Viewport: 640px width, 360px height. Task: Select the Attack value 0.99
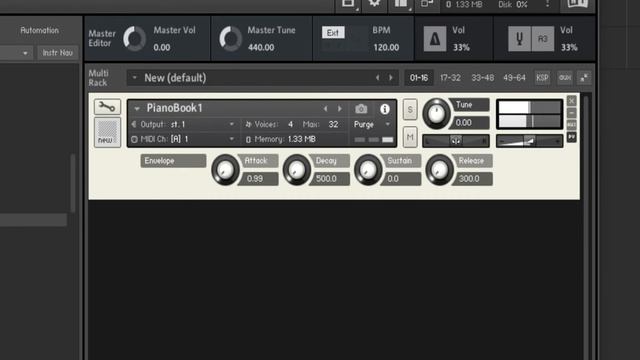[258, 179]
